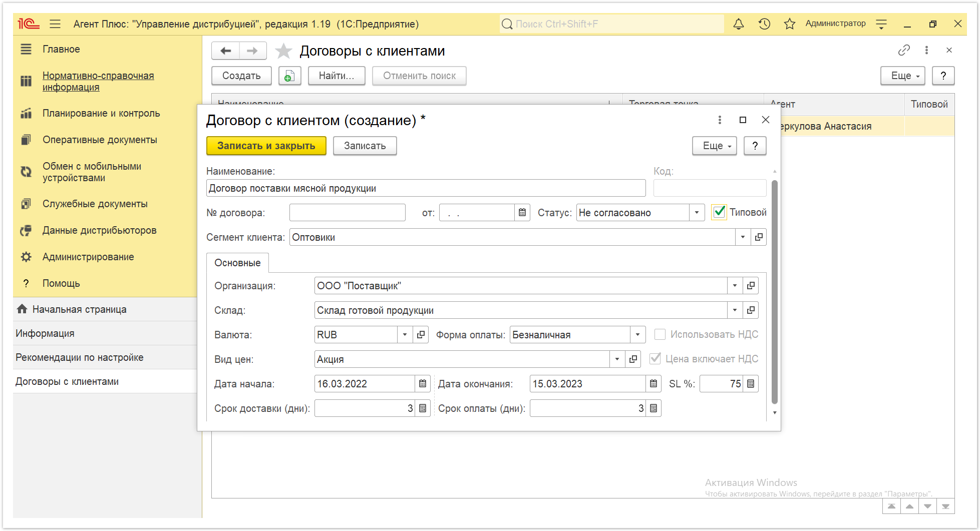Open calculator for Срок оплаты field
This screenshot has height=531, width=980.
[x=654, y=408]
